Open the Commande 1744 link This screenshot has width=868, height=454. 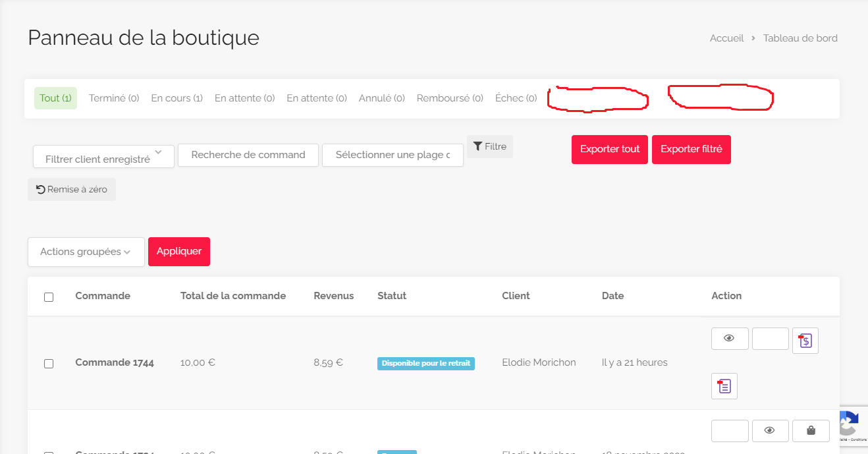[x=115, y=362]
